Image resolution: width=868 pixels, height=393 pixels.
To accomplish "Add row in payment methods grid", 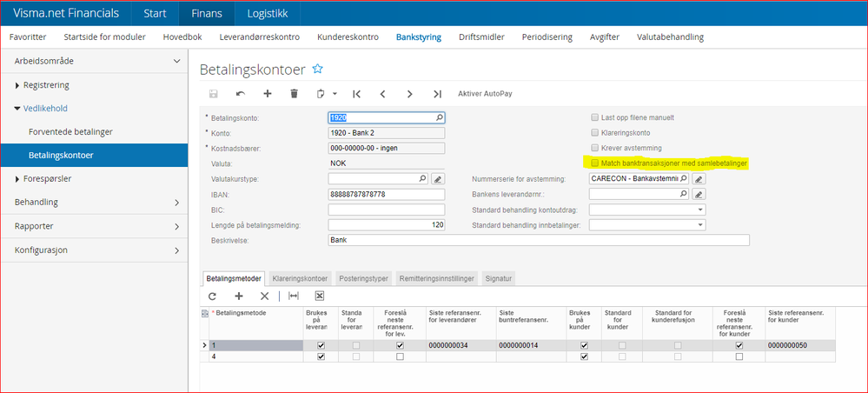I will tap(239, 296).
